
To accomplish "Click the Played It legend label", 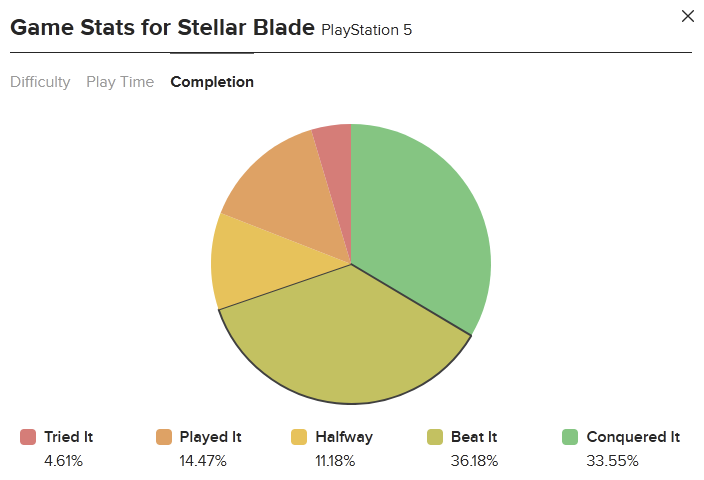I will [x=211, y=437].
